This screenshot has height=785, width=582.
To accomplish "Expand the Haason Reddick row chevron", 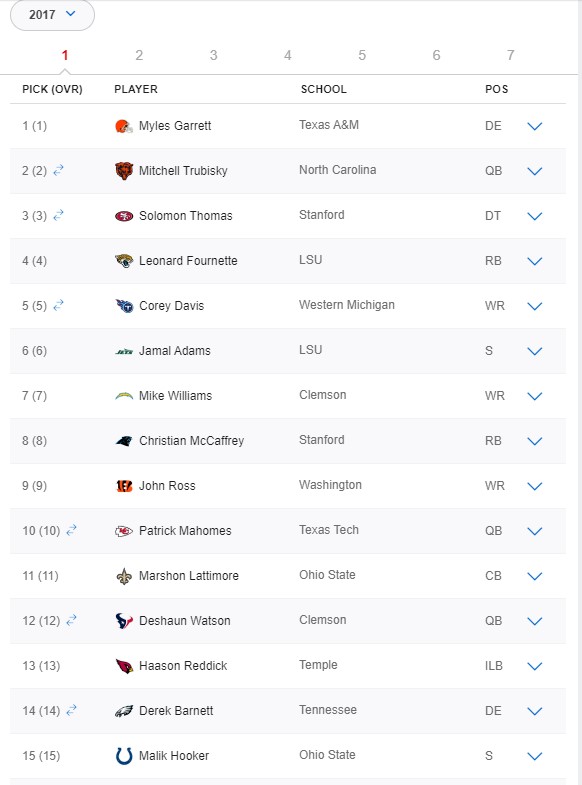I will [x=535, y=666].
